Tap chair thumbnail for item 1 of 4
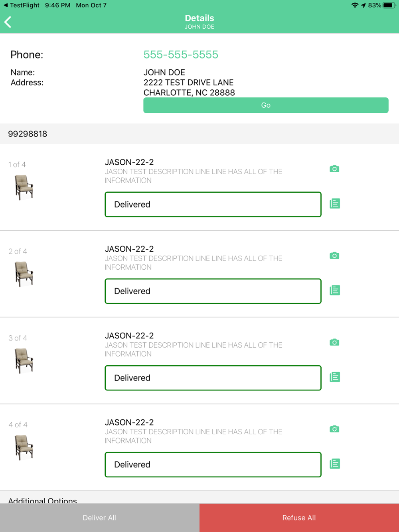This screenshot has height=532, width=399. pos(24,187)
